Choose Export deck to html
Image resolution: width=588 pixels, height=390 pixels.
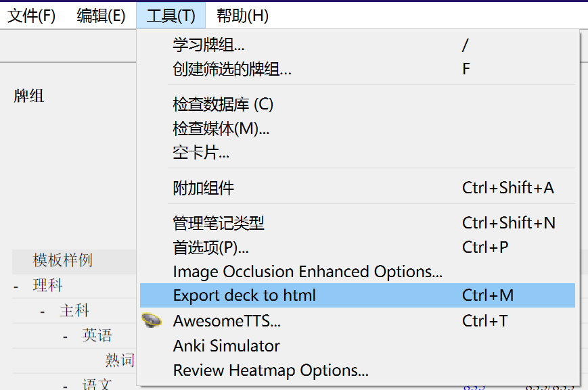[244, 295]
